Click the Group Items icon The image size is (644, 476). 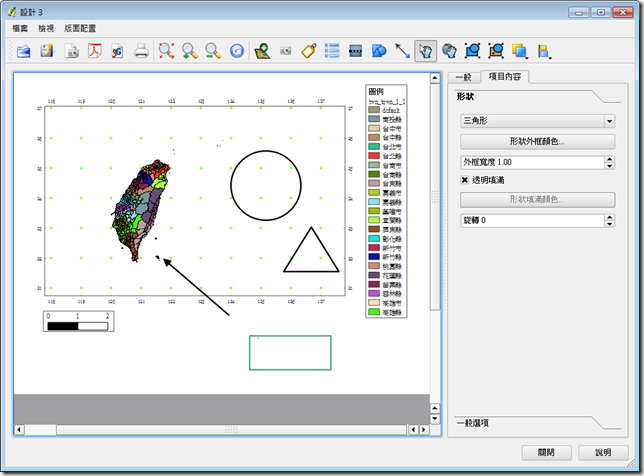(473, 51)
